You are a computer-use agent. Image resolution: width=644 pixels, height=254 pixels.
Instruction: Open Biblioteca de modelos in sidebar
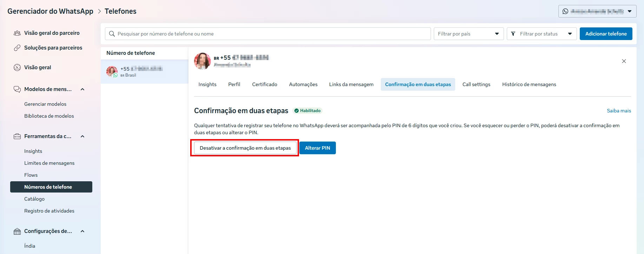(x=49, y=116)
